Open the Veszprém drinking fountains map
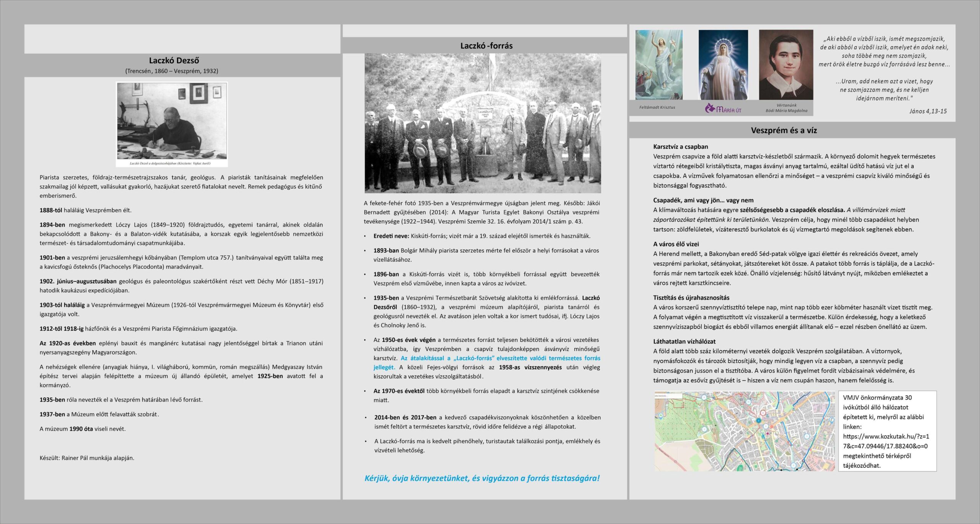This screenshot has width=980, height=524. tap(744, 431)
